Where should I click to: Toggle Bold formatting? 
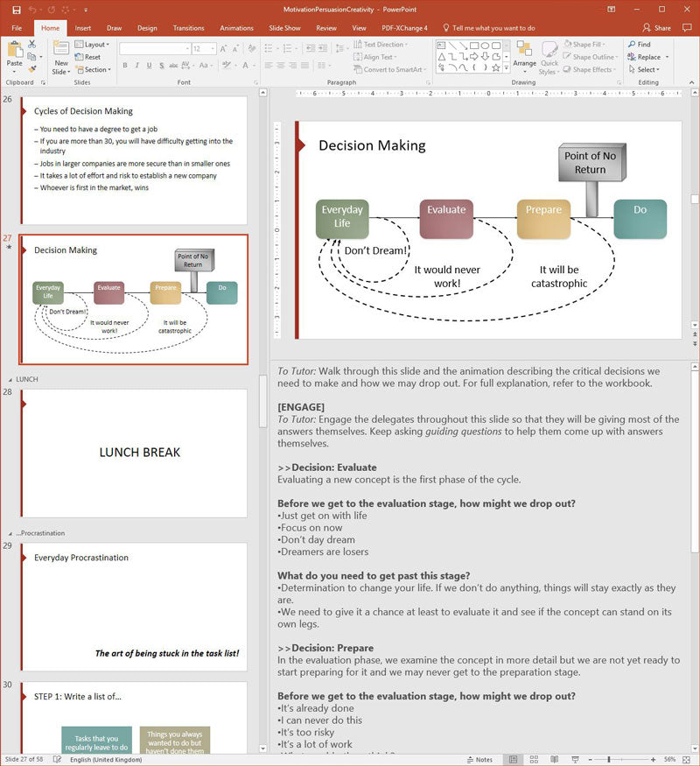[x=125, y=65]
